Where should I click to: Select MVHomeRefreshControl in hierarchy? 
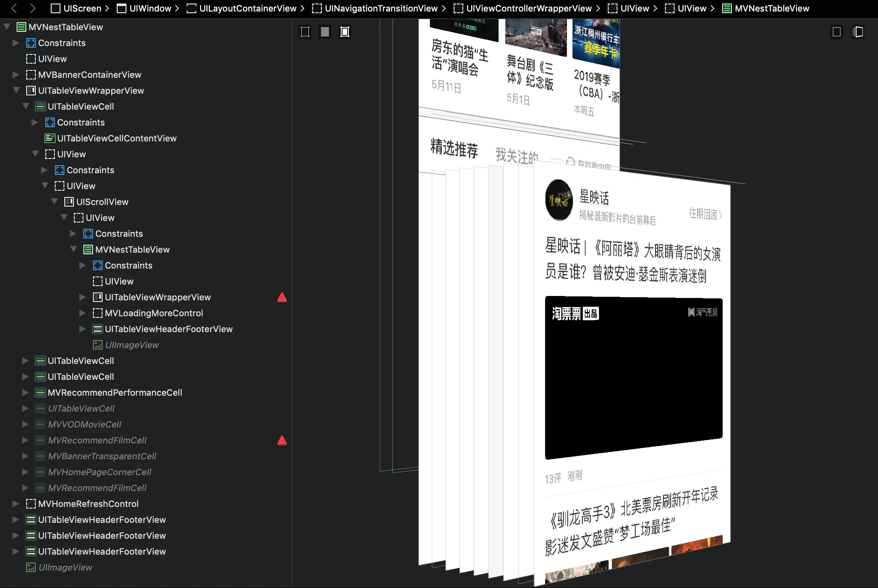click(88, 504)
